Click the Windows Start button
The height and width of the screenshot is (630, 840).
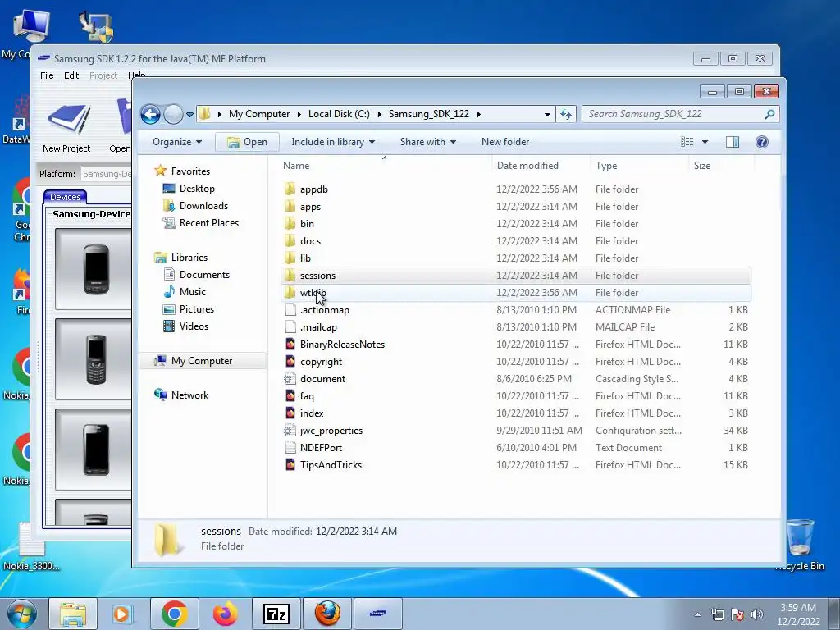pos(22,614)
